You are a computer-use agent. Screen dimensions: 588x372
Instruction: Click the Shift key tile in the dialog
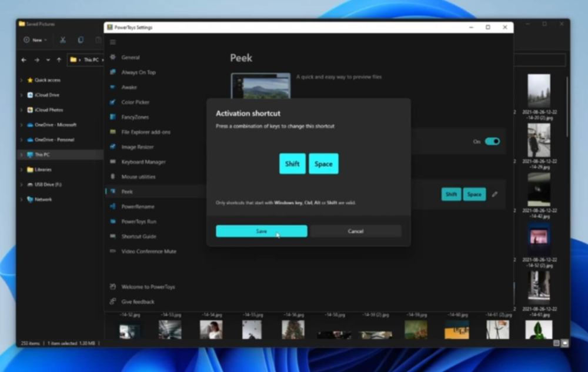pyautogui.click(x=292, y=164)
